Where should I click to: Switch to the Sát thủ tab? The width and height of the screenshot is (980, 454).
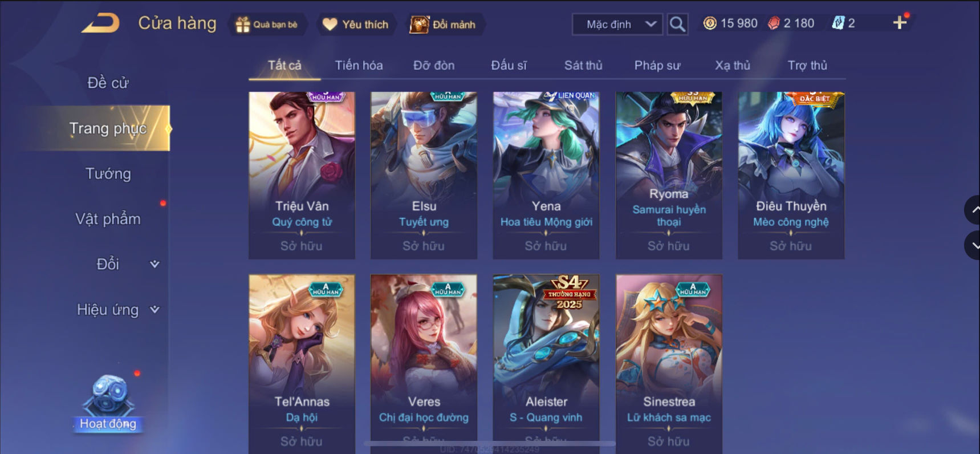583,66
